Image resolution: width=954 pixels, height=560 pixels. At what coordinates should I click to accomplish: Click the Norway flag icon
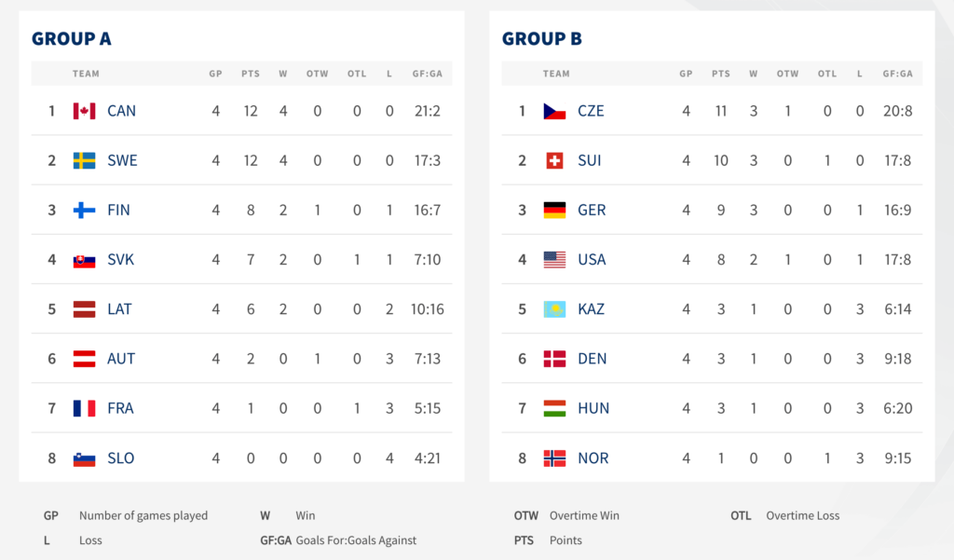click(554, 458)
